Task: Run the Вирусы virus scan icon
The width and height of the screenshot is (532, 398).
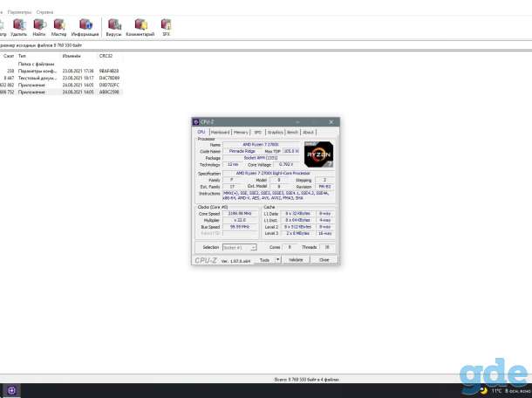Action: (x=114, y=27)
